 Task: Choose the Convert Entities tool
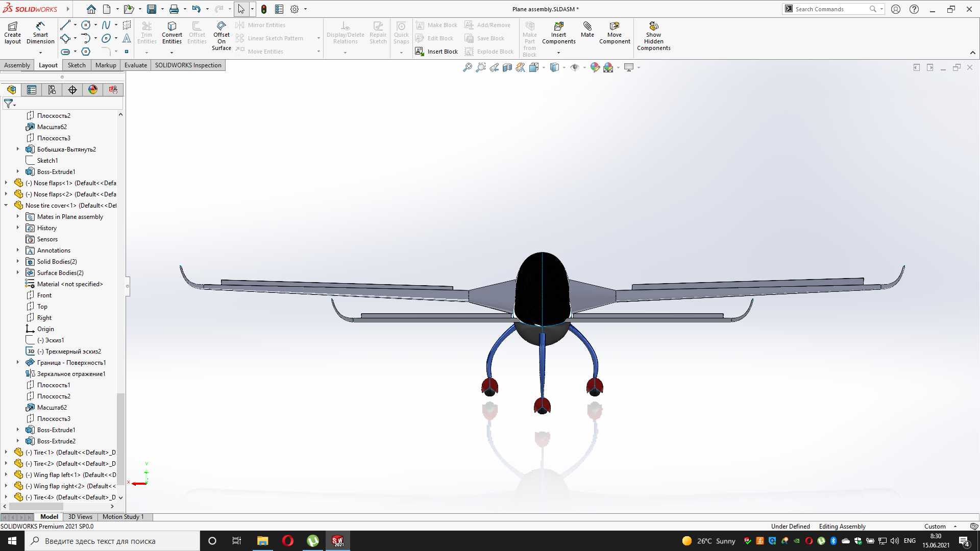[x=172, y=33]
